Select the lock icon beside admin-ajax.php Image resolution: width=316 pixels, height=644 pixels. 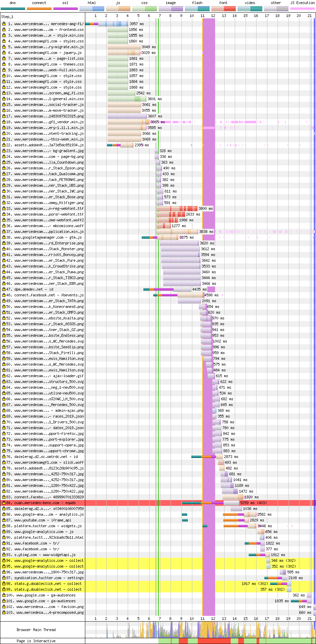click(x=4, y=410)
